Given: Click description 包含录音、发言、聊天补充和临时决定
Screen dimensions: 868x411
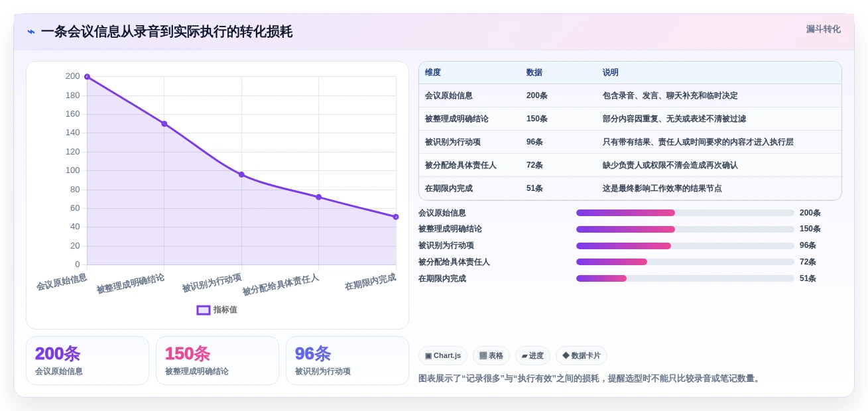Looking at the screenshot, I should [x=670, y=96].
